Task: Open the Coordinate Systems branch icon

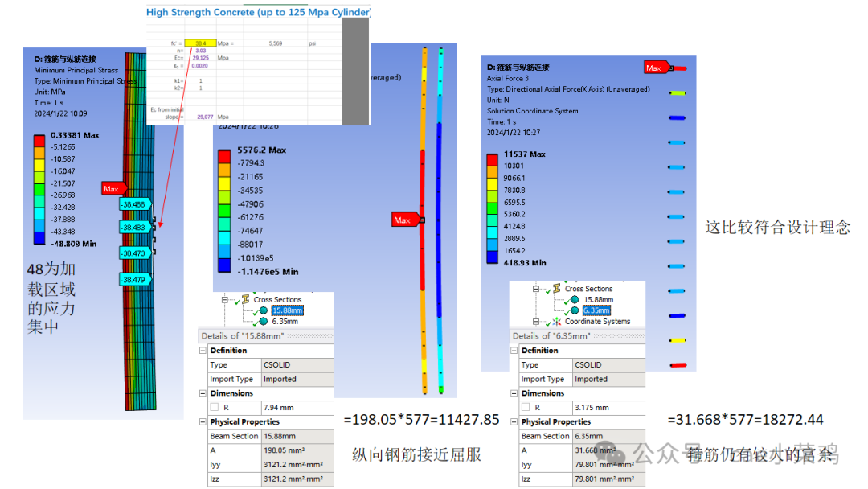Action: coord(558,321)
